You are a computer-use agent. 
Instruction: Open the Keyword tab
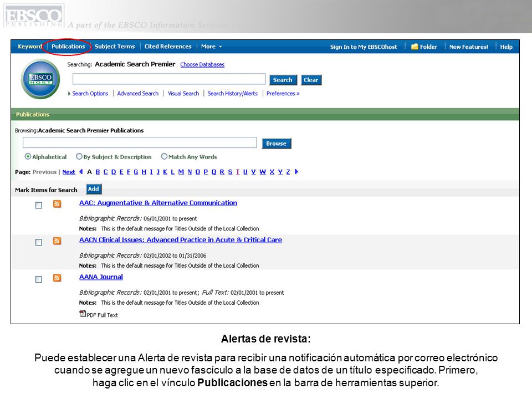(x=30, y=47)
